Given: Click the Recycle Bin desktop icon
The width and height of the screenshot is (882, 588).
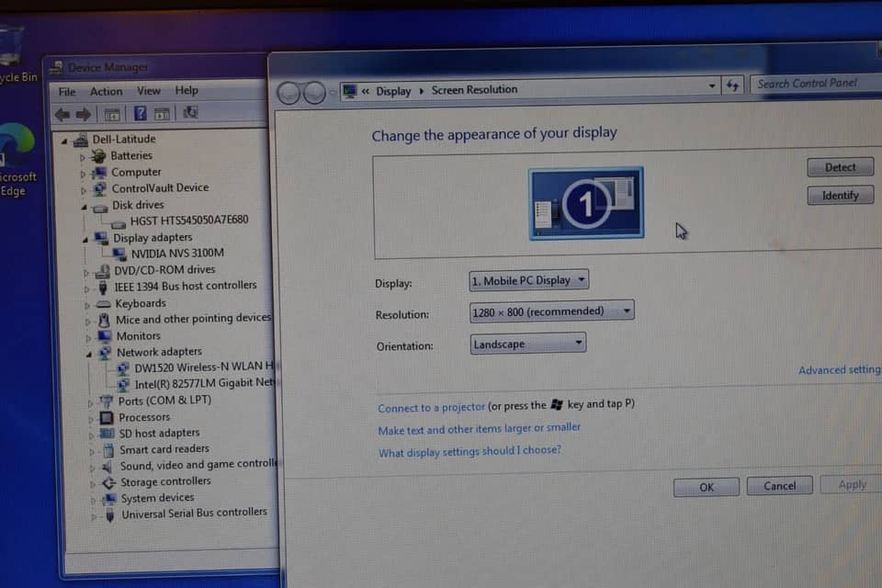Looking at the screenshot, I should [10, 46].
